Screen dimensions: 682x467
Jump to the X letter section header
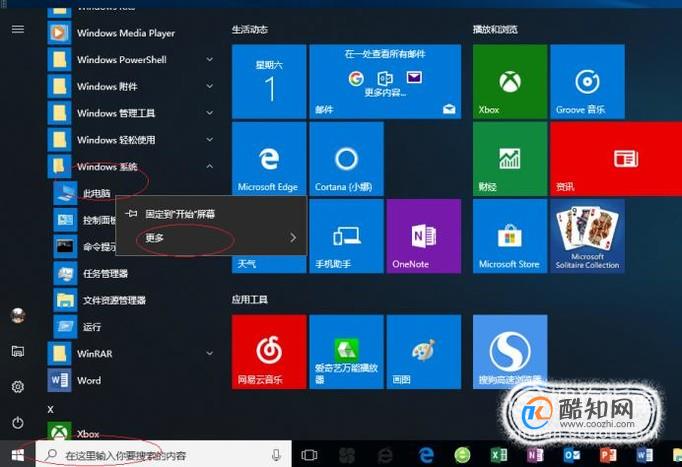(50, 409)
